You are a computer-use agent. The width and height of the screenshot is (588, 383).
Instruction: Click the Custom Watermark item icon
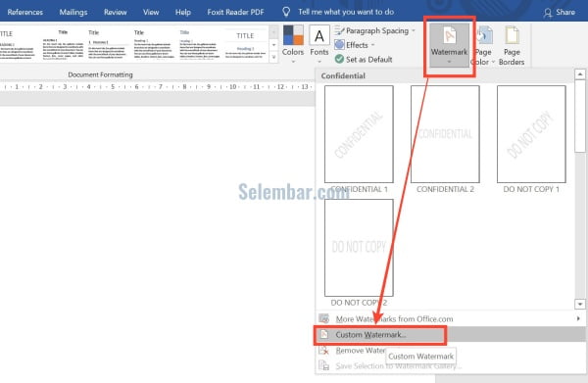(x=324, y=334)
